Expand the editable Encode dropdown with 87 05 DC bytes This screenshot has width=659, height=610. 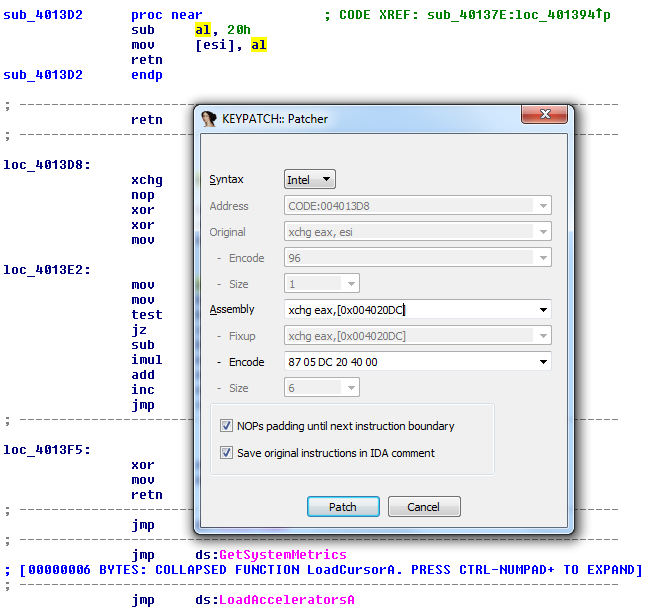pyautogui.click(x=543, y=362)
